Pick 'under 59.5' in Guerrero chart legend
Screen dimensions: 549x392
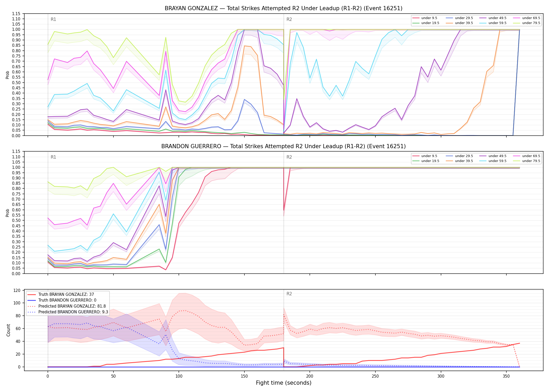(493, 161)
